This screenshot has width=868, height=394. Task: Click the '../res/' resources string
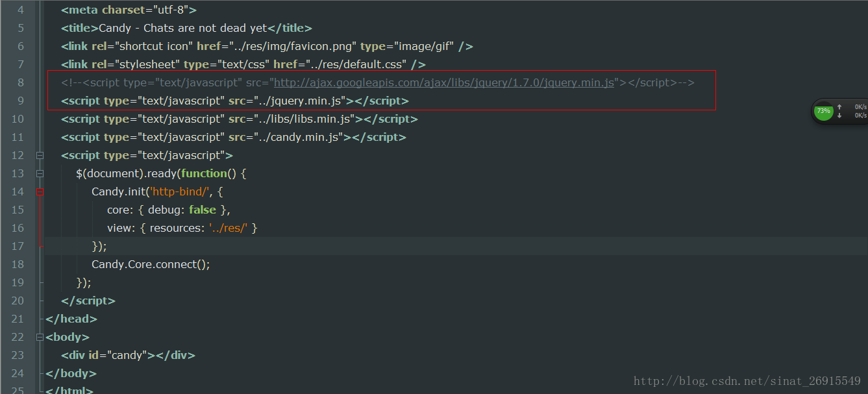229,228
